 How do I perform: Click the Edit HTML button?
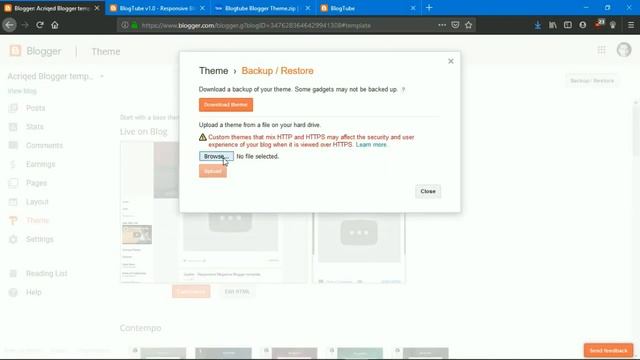[x=237, y=291]
